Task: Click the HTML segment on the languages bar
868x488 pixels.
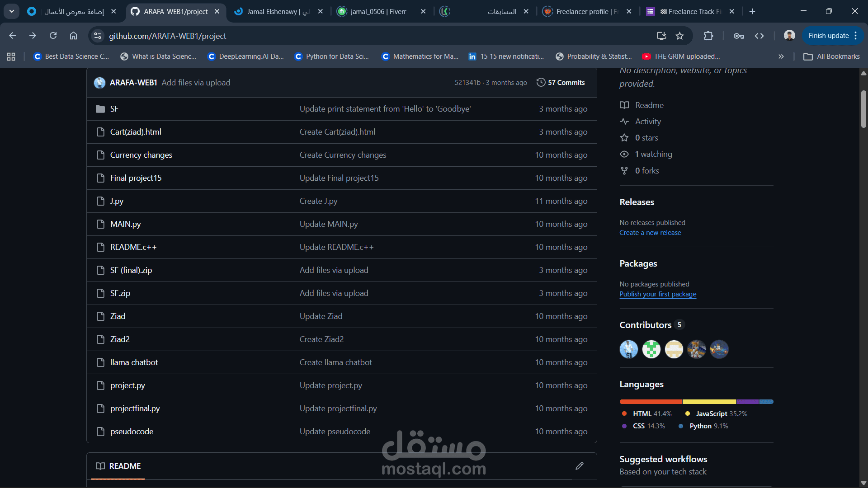Action: pos(650,401)
